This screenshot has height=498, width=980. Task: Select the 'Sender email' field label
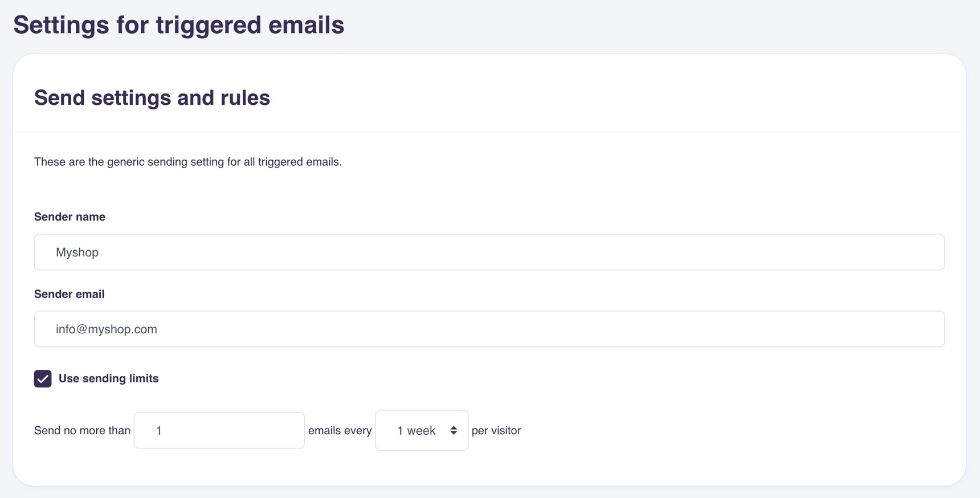tap(70, 294)
